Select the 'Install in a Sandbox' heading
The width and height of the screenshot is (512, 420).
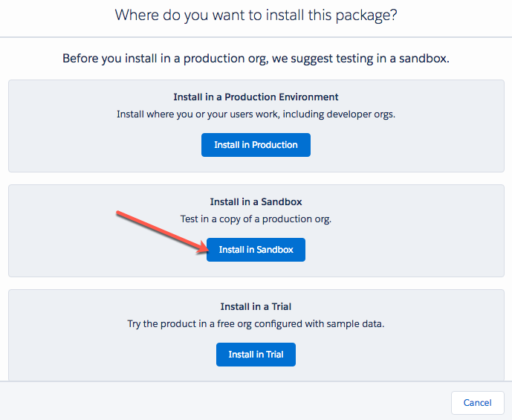[x=256, y=201]
